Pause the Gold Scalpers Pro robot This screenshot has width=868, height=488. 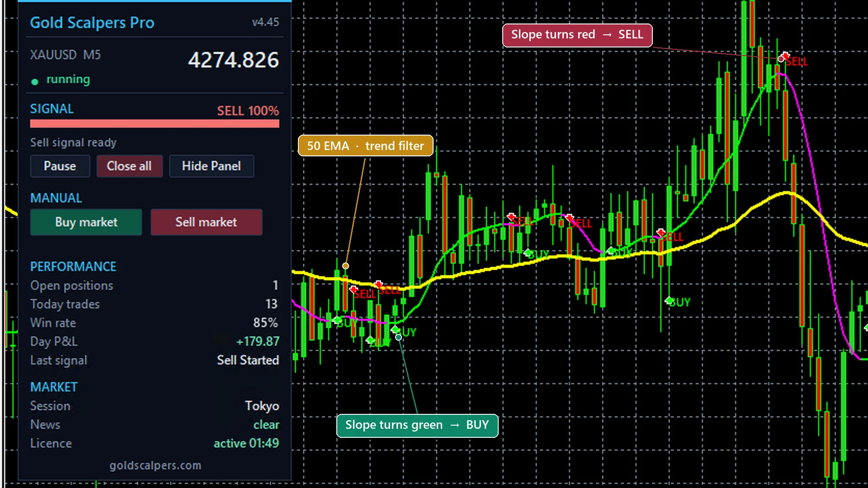[x=60, y=166]
